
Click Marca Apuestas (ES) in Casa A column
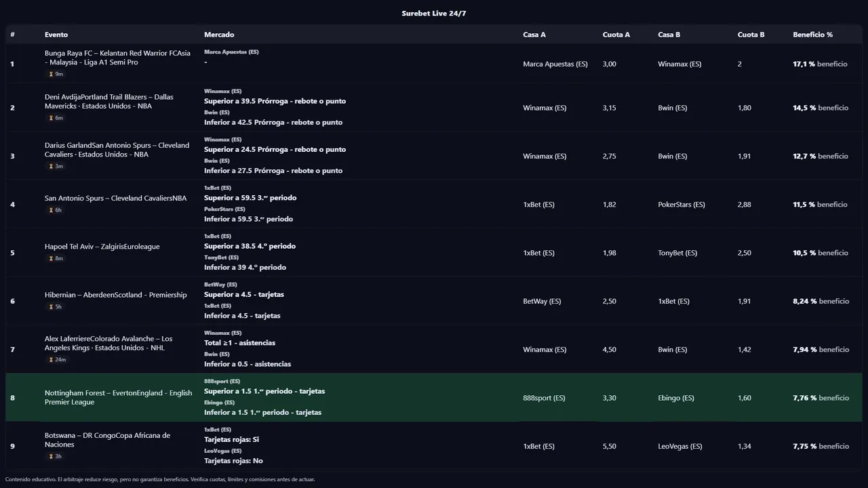(x=555, y=64)
